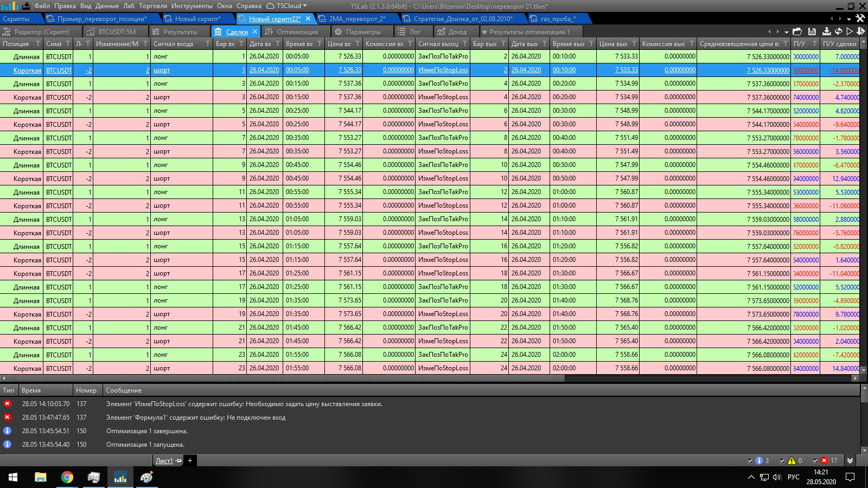Image resolution: width=868 pixels, height=488 pixels.
Task: Click the floppy disk save icon
Action: [812, 31]
